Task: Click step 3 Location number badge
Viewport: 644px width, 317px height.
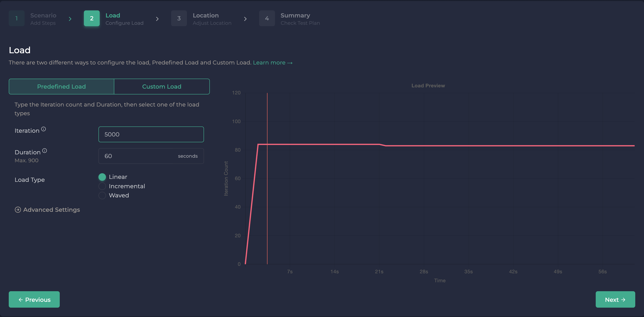Action: point(179,19)
